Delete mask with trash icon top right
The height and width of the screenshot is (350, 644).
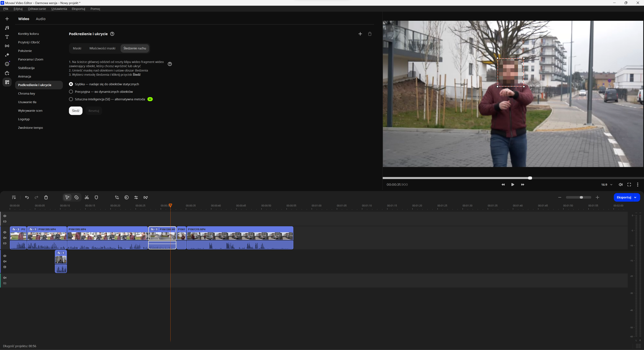(x=370, y=34)
